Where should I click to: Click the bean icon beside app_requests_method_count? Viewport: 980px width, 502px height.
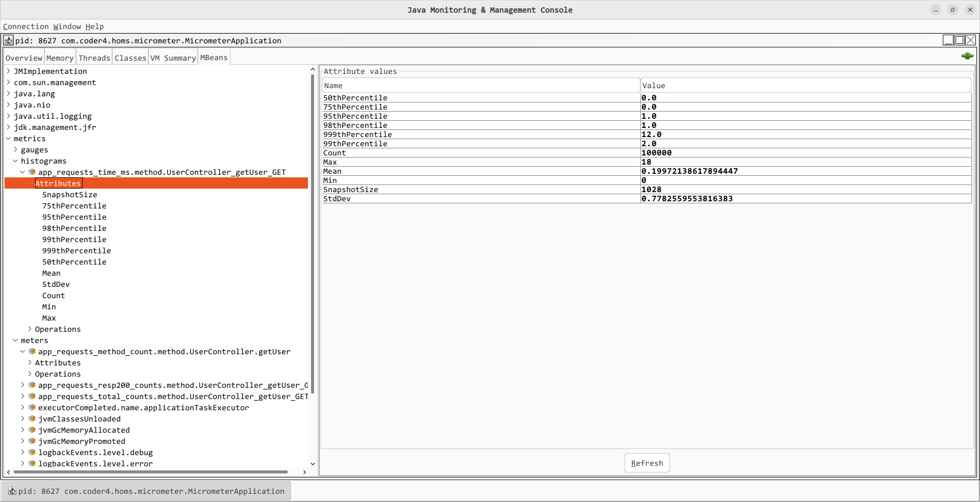[x=32, y=352]
